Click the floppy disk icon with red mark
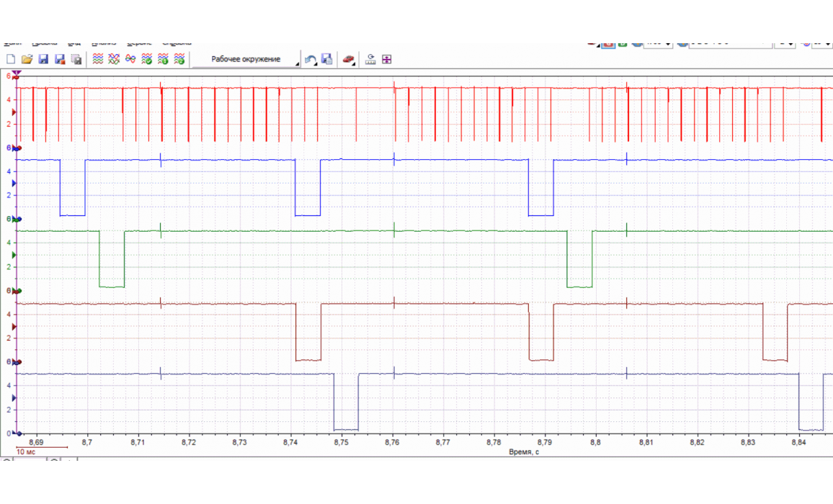The width and height of the screenshot is (833, 504). [x=60, y=59]
